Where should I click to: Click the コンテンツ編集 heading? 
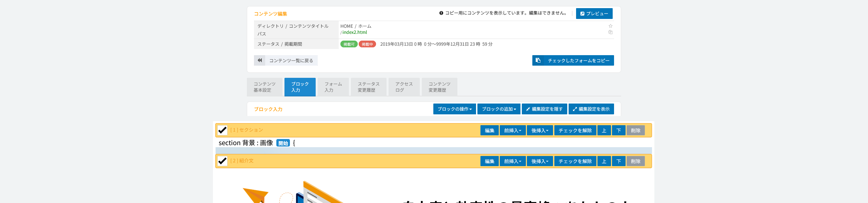pyautogui.click(x=271, y=14)
